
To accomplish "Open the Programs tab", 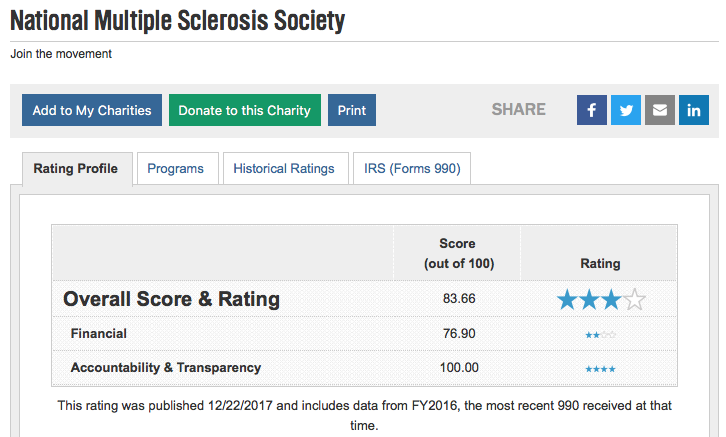I will [x=175, y=169].
